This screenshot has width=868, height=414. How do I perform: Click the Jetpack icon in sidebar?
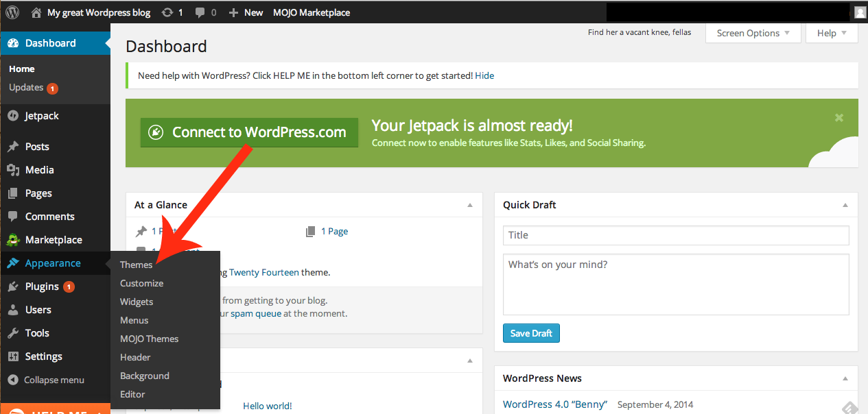pos(12,116)
